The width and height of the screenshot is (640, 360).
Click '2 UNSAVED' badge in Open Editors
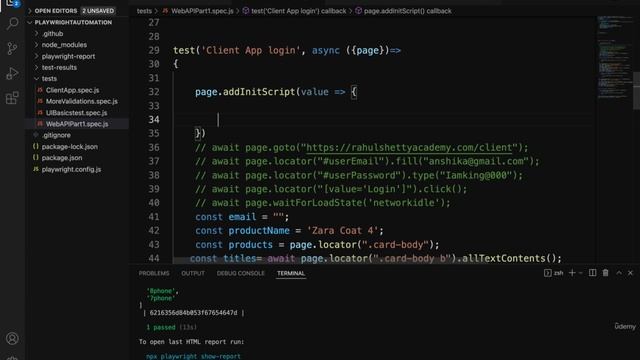pyautogui.click(x=98, y=11)
